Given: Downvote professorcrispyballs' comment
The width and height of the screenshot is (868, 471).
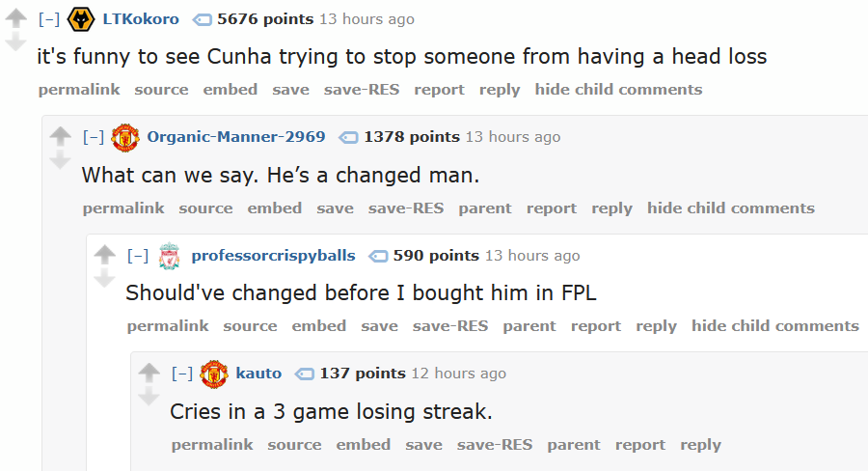Looking at the screenshot, I should (x=104, y=278).
